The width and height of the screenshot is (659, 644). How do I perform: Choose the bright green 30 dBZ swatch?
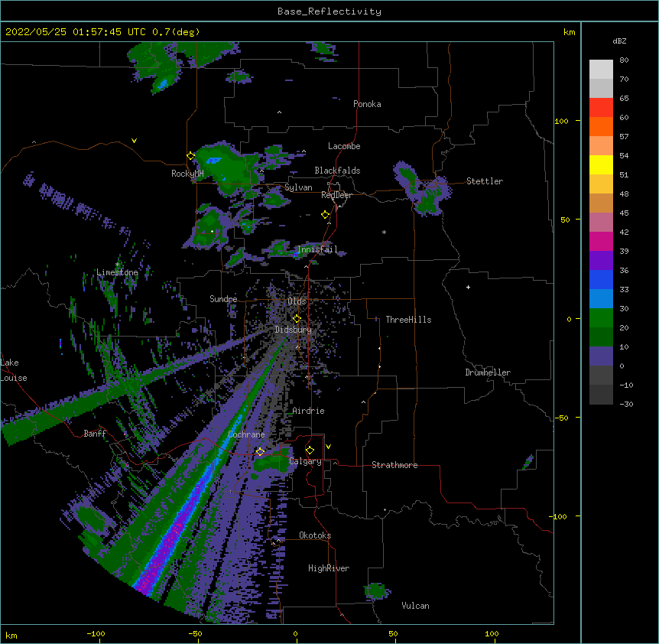601,318
